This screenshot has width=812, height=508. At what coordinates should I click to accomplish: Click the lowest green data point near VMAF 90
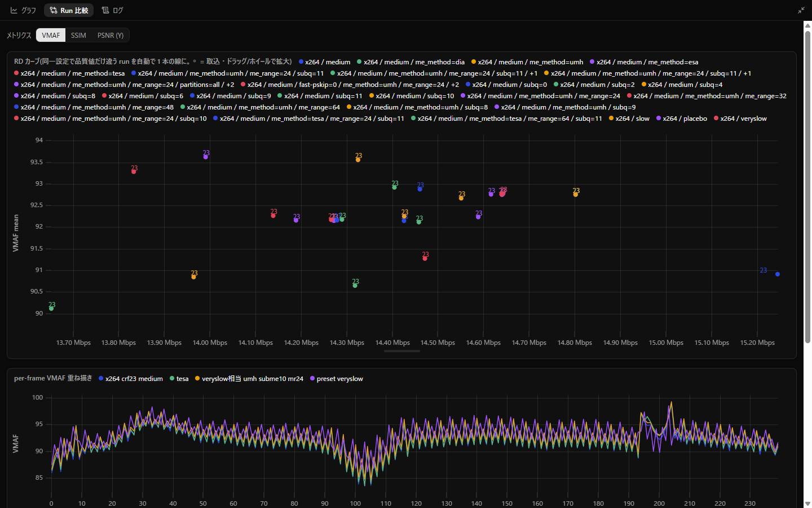point(51,309)
